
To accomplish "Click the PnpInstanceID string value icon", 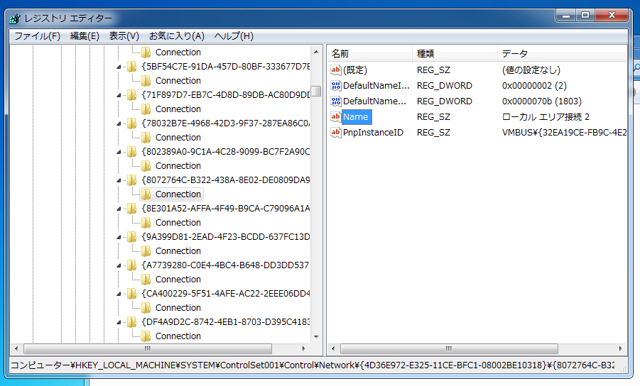I will [x=336, y=132].
